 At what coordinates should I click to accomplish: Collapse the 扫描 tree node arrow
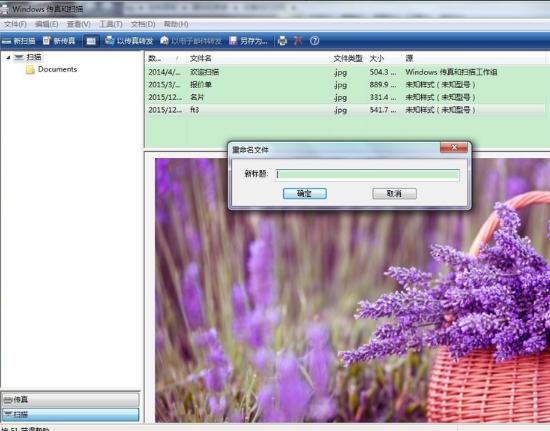coord(8,57)
